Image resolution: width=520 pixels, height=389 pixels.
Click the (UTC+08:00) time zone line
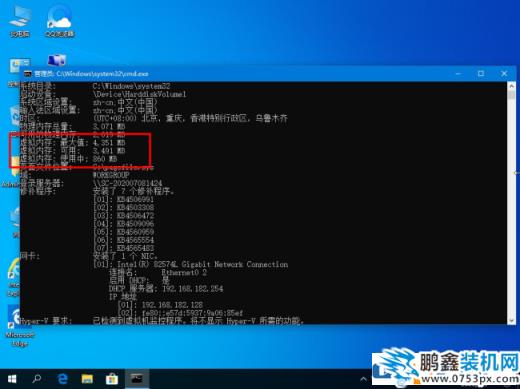point(190,118)
